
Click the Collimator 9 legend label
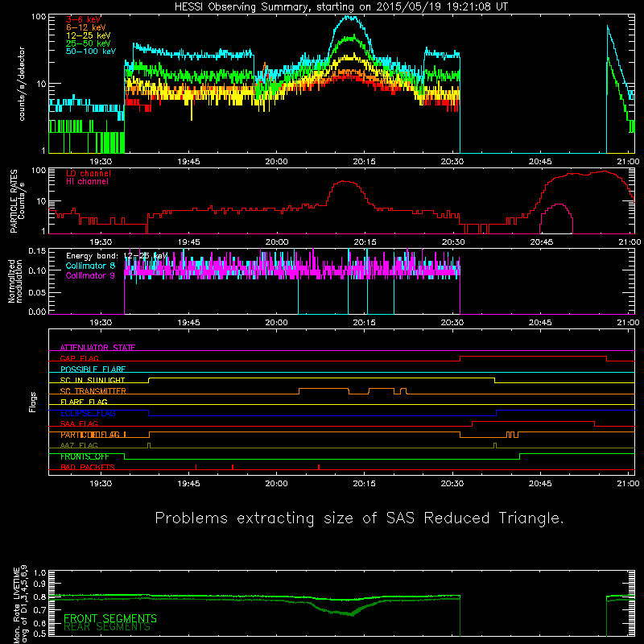[x=90, y=275]
